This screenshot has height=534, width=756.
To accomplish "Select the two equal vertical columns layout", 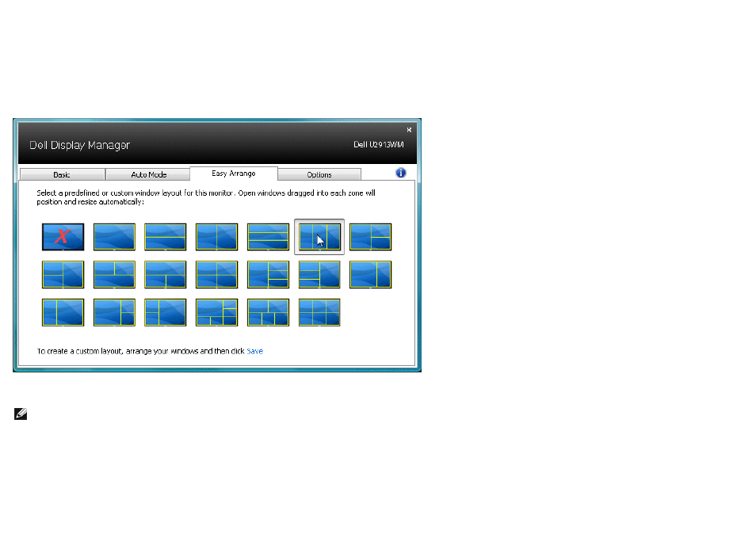I will point(217,237).
